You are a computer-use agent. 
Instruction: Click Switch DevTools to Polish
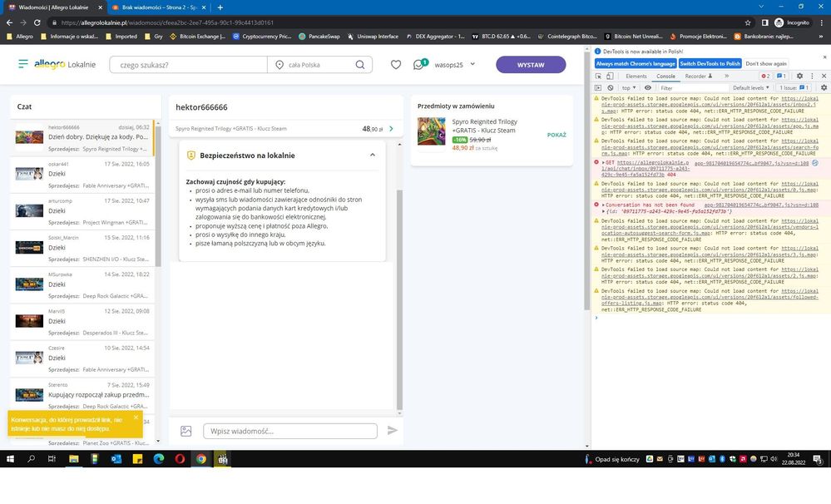click(x=710, y=63)
